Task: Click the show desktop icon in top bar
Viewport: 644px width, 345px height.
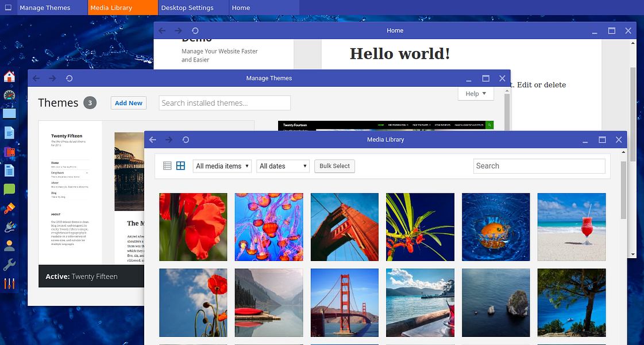Action: pos(8,7)
